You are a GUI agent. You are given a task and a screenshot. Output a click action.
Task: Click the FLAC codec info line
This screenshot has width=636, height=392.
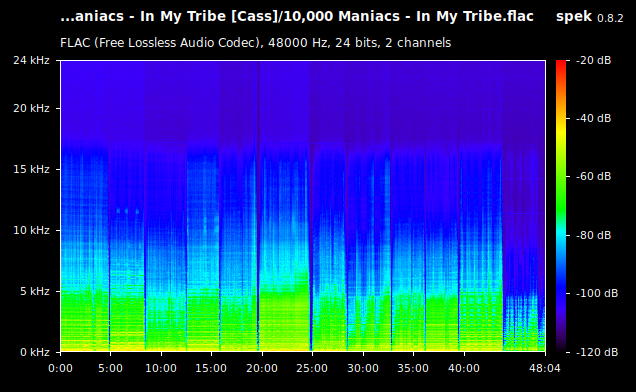256,43
